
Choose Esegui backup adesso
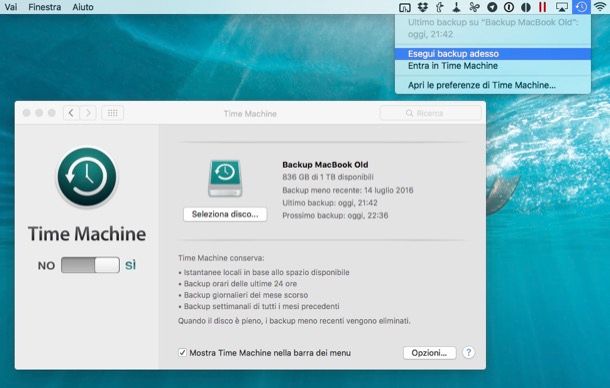coord(493,54)
